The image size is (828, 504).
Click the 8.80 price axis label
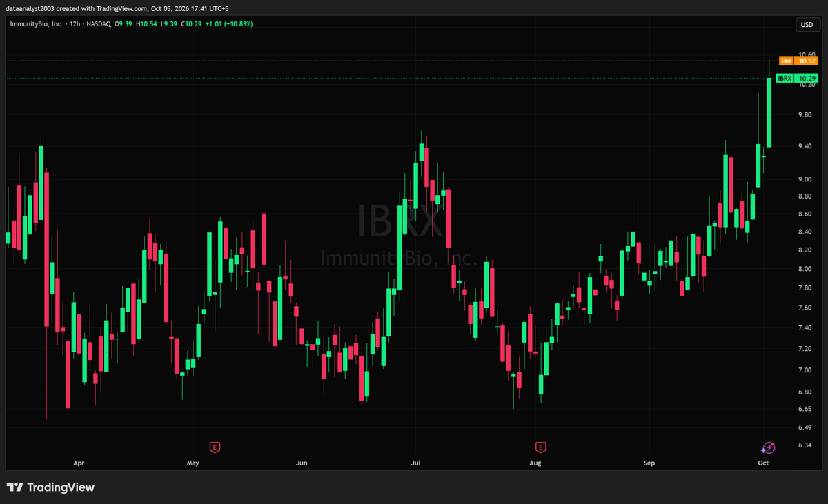805,196
